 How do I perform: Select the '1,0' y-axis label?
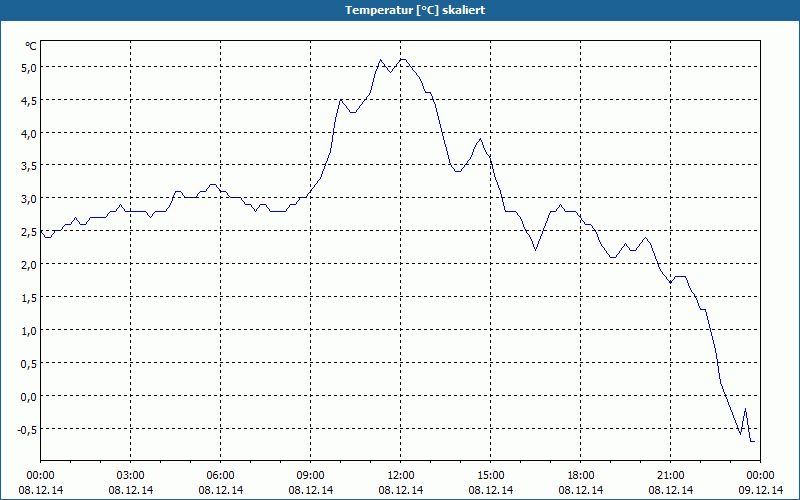[28, 332]
